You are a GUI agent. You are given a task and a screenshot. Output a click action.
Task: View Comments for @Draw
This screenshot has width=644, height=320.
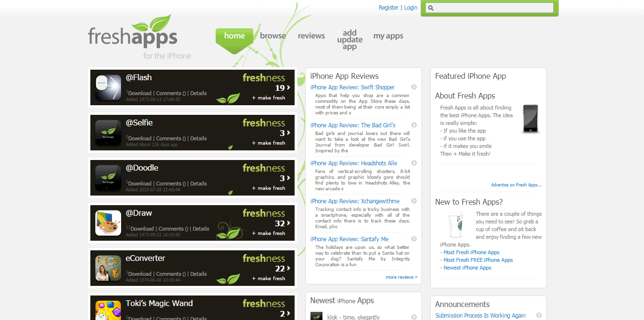pyautogui.click(x=173, y=229)
